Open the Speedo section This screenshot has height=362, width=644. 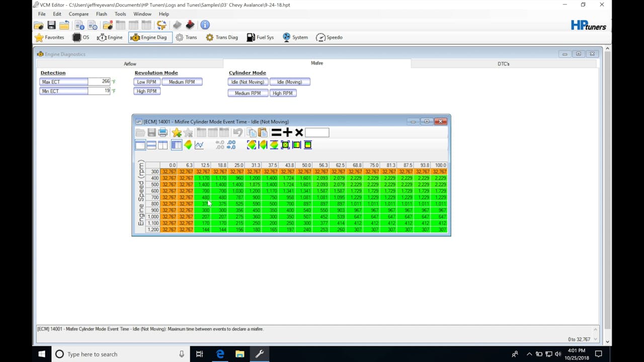(x=329, y=37)
